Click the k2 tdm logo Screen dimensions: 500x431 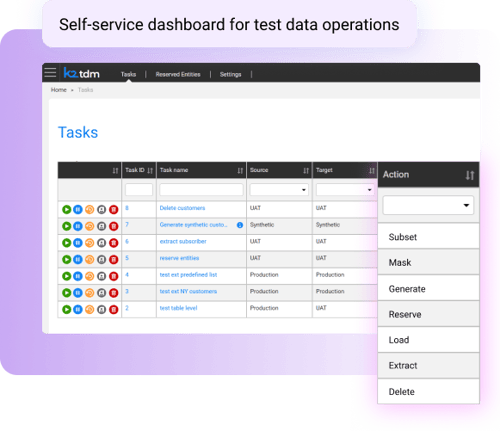click(x=81, y=73)
